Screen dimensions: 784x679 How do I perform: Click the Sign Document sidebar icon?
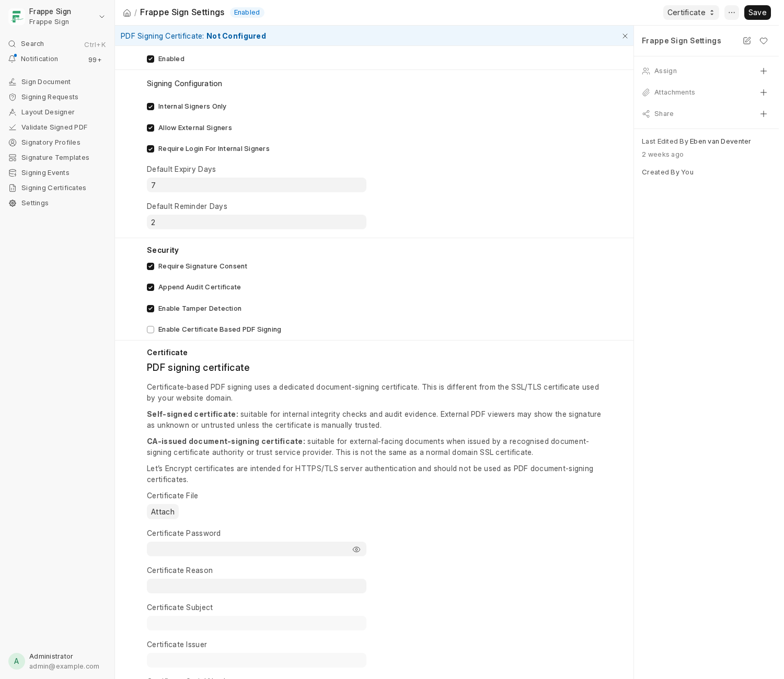point(13,82)
